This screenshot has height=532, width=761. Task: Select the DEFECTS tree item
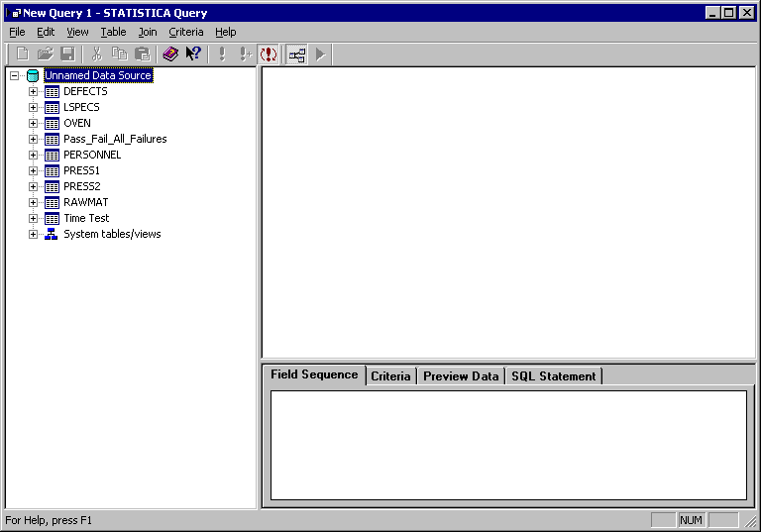pyautogui.click(x=85, y=91)
